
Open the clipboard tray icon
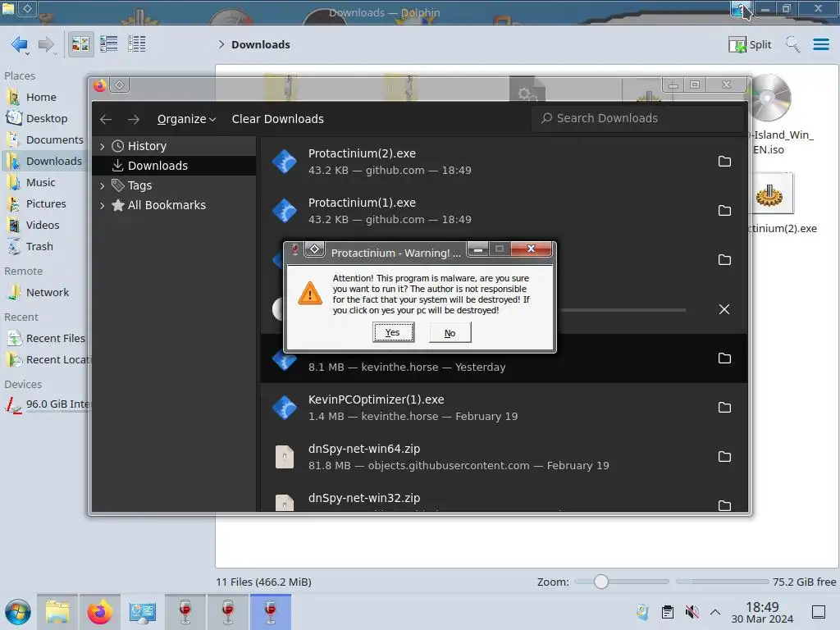[668, 612]
